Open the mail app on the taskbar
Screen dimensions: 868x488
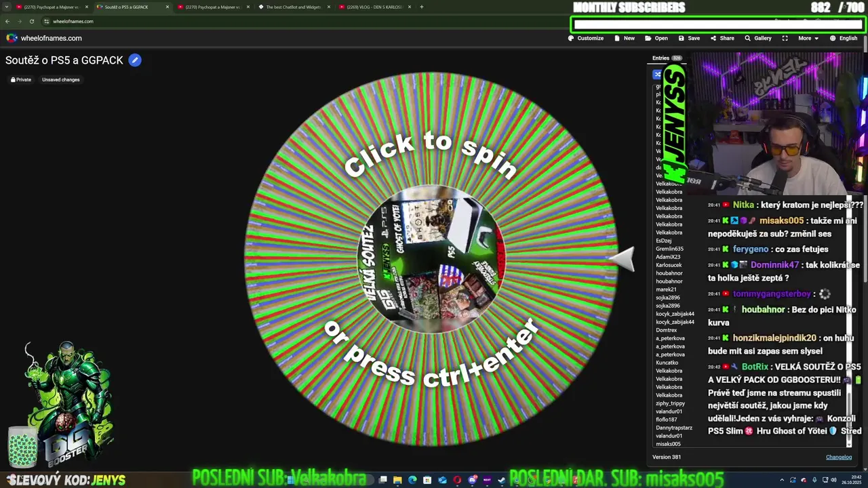tap(442, 480)
